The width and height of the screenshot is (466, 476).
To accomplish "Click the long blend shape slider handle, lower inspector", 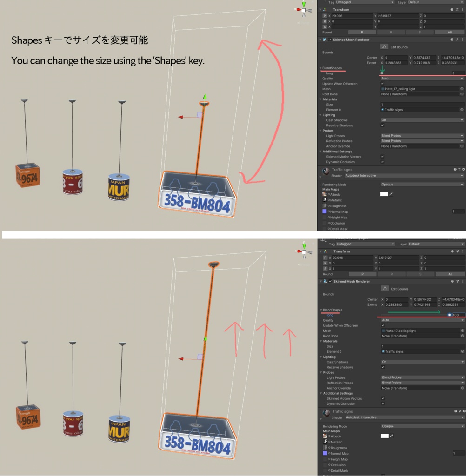I will click(x=449, y=315).
